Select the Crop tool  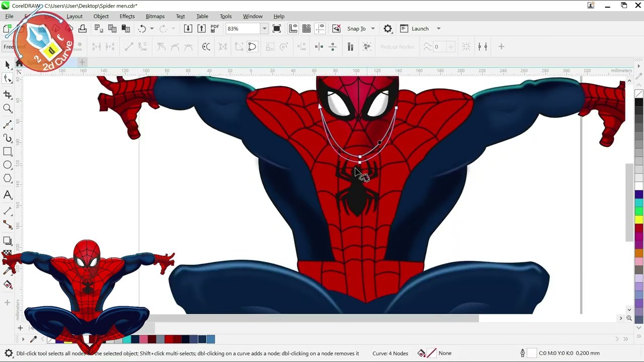pyautogui.click(x=8, y=94)
